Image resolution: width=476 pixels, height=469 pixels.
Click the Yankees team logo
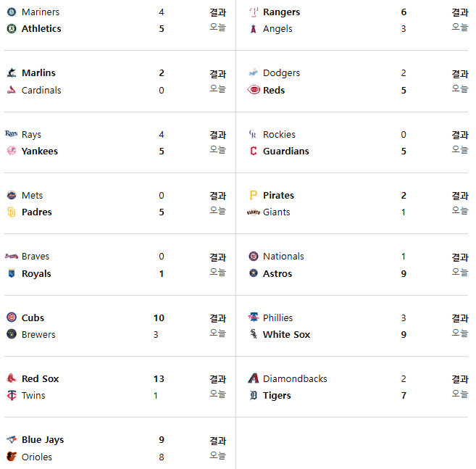(x=12, y=151)
